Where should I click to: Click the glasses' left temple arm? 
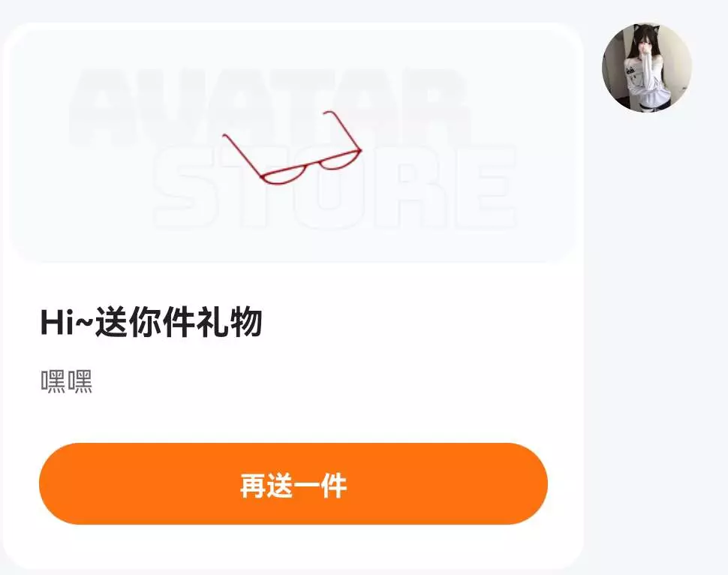click(x=242, y=152)
